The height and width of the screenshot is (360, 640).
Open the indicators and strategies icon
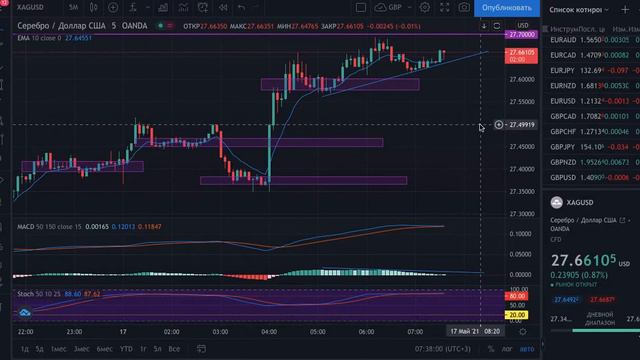coord(133,7)
